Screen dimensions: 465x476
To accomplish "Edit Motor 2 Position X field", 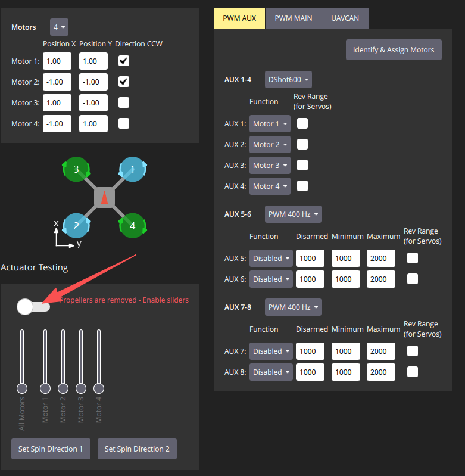I will point(57,82).
